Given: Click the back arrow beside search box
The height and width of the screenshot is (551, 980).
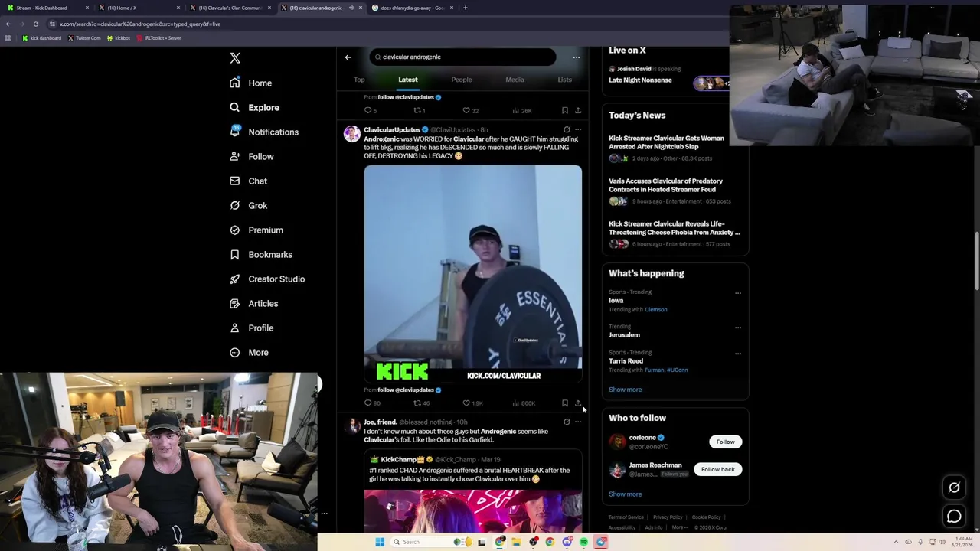Looking at the screenshot, I should coord(348,57).
